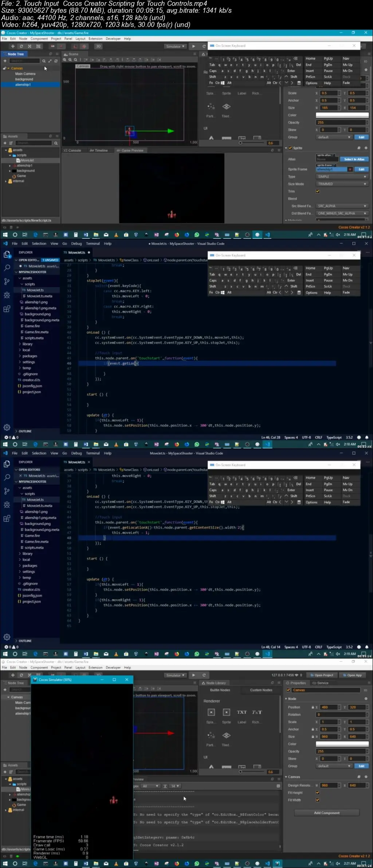373x868 pixels.
Task: Switch to the Timeline tab in 2:16 AM frame
Action: coord(99,150)
